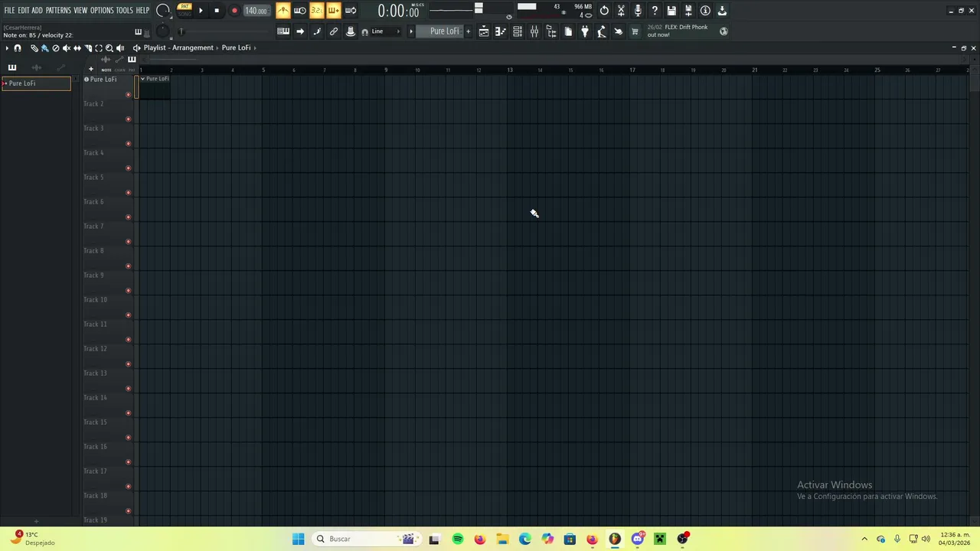This screenshot has width=980, height=551.
Task: Open the Pure LoFi pattern selector
Action: click(x=439, y=31)
